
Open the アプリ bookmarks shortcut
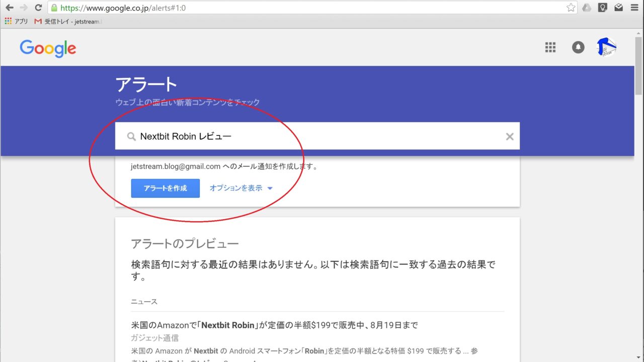tap(16, 22)
